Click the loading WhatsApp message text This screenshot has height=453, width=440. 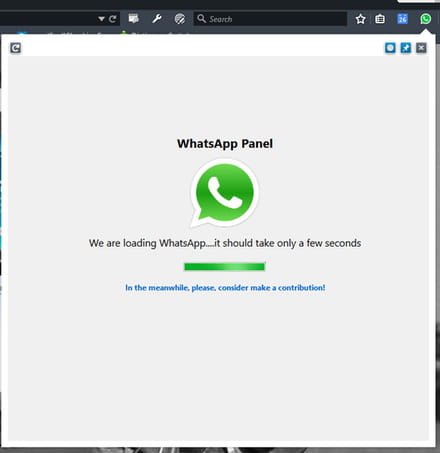(x=225, y=243)
